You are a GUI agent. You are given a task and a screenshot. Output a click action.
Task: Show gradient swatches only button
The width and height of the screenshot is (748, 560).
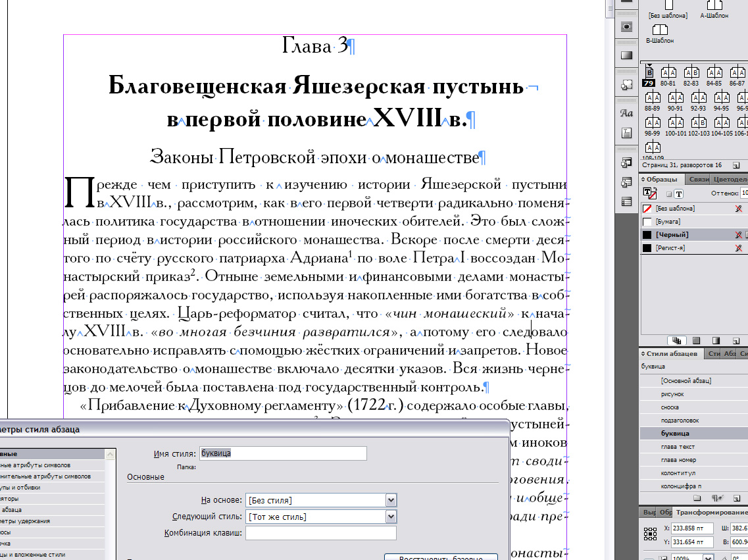pos(716,341)
